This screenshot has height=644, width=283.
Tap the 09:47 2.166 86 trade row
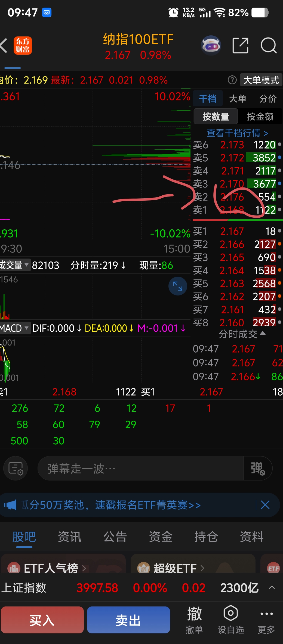tap(238, 377)
